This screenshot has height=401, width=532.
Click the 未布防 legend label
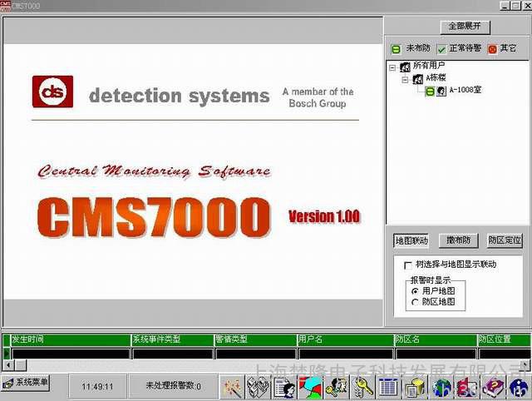pyautogui.click(x=418, y=48)
